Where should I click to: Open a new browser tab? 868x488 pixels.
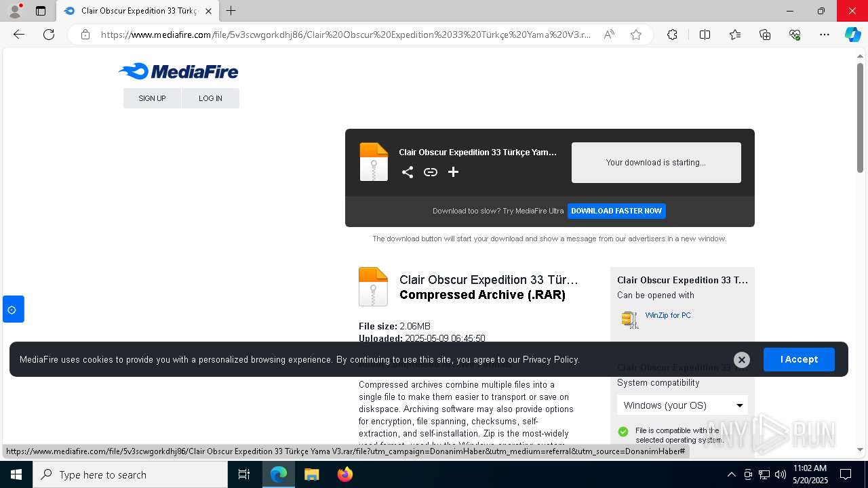(231, 11)
